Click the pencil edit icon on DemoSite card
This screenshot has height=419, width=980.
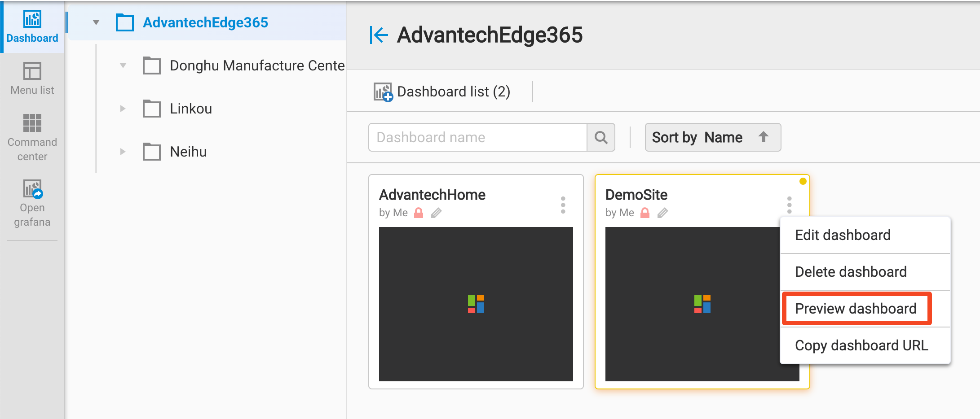tap(664, 212)
